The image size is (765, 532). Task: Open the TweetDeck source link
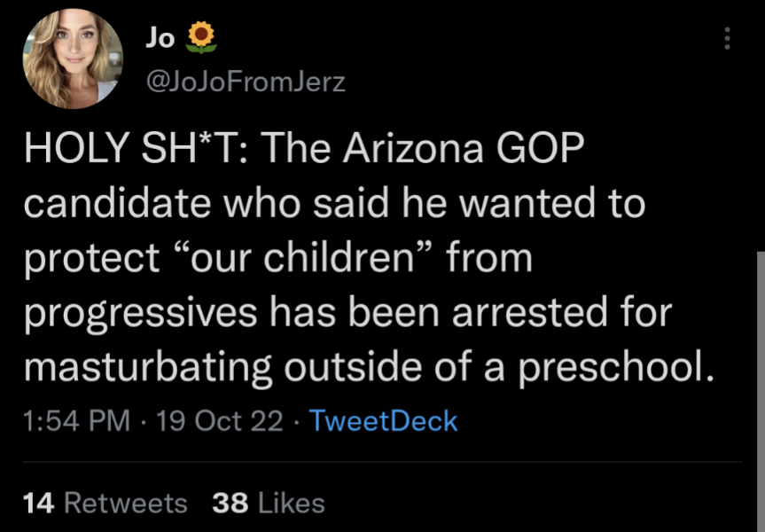pyautogui.click(x=383, y=420)
